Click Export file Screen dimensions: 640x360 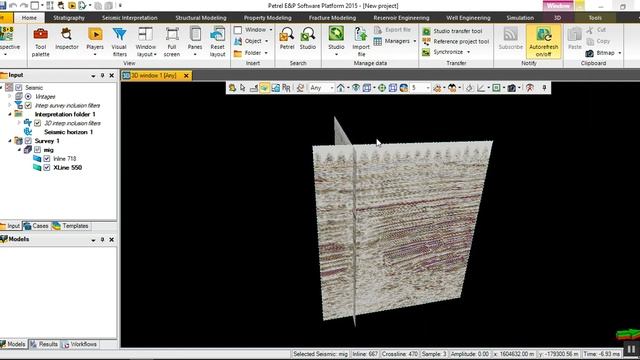coord(392,30)
